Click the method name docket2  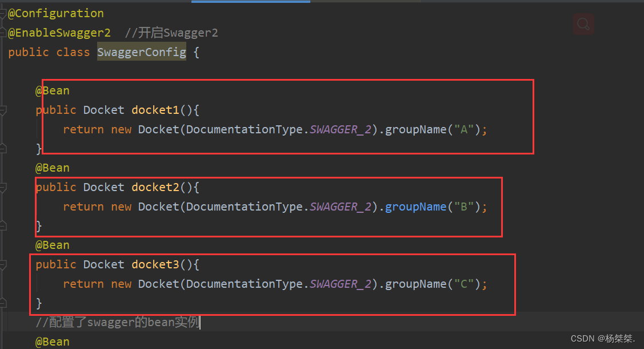pos(155,188)
